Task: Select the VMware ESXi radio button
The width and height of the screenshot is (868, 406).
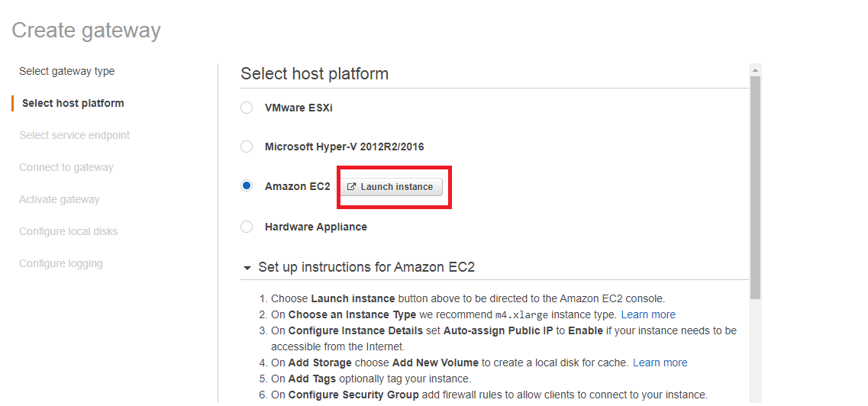Action: [x=247, y=108]
